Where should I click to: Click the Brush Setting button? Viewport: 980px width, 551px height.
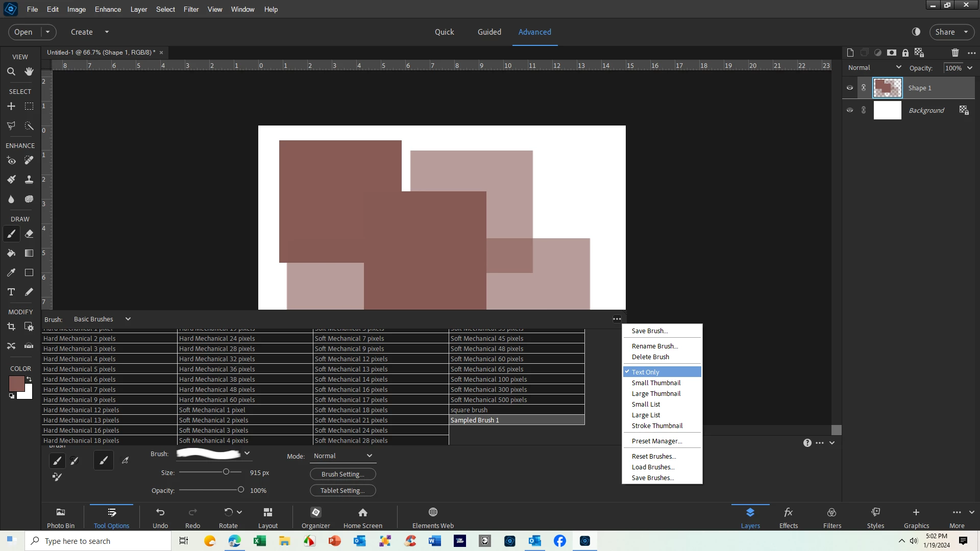[x=342, y=474]
